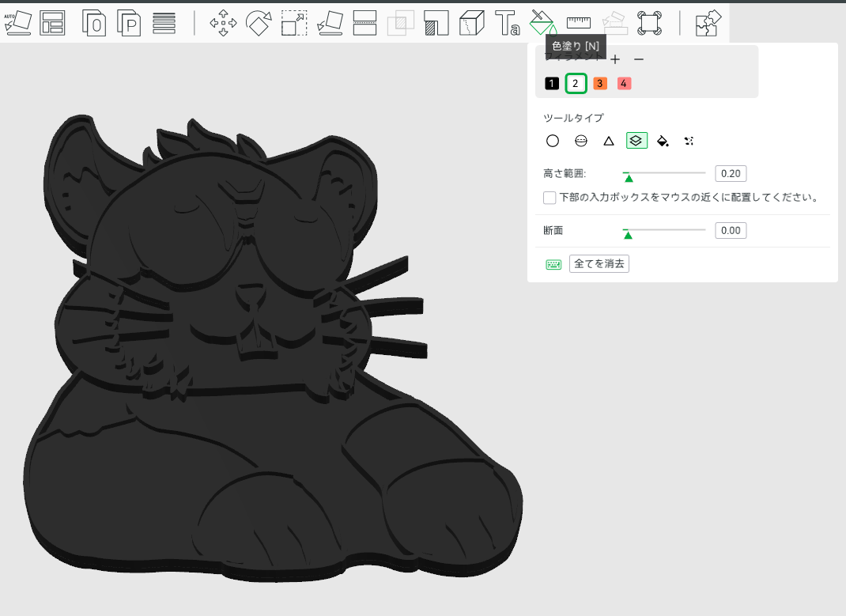Click the 高さ範囲 slider handle
The height and width of the screenshot is (616, 846).
(x=628, y=177)
